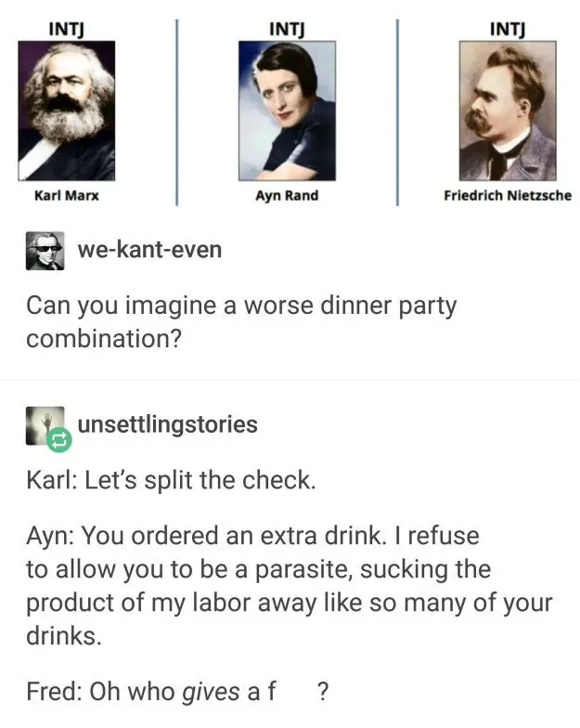Click INTJ label above Nietzsche
Image resolution: width=580 pixels, height=728 pixels.
pyautogui.click(x=508, y=30)
